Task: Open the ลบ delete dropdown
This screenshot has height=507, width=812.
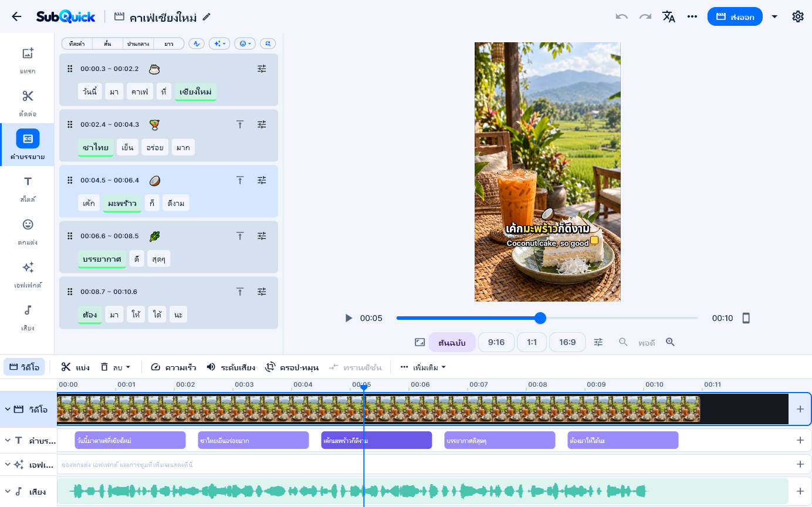Action: click(115, 367)
